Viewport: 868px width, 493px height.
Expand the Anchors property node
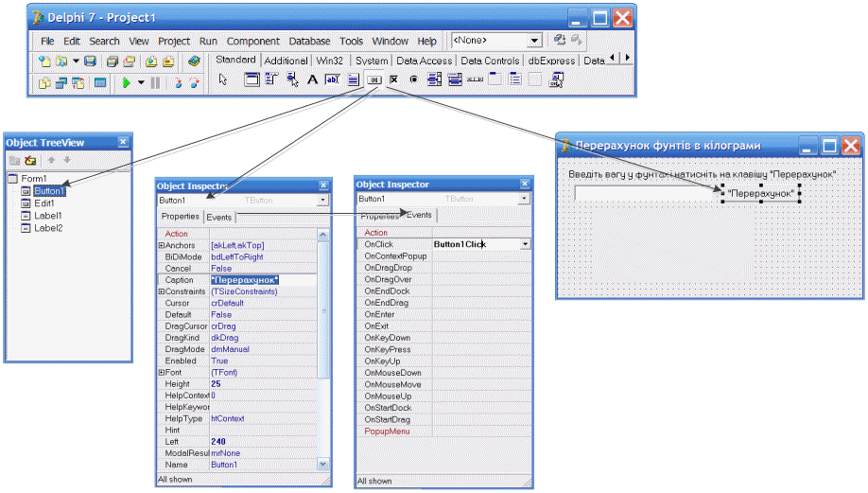click(x=162, y=246)
